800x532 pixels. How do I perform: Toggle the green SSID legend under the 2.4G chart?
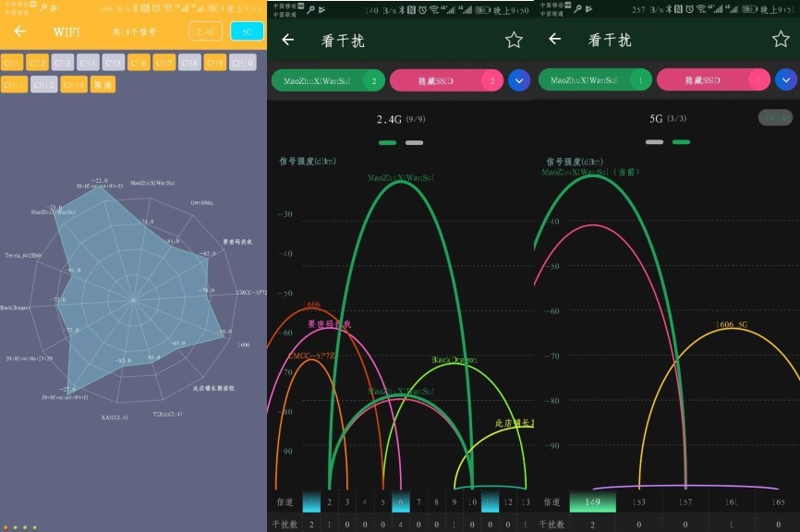pos(387,142)
